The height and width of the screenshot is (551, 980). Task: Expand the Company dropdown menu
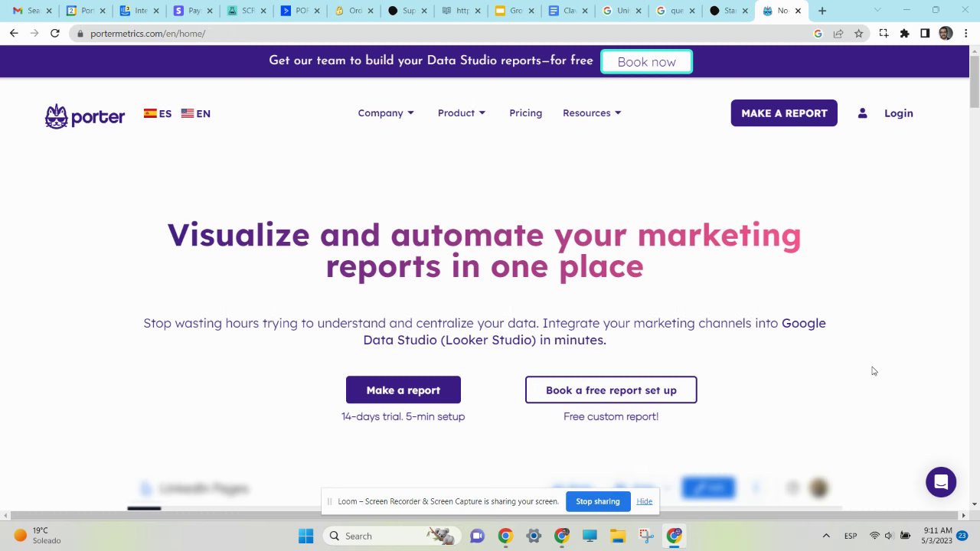coord(386,113)
